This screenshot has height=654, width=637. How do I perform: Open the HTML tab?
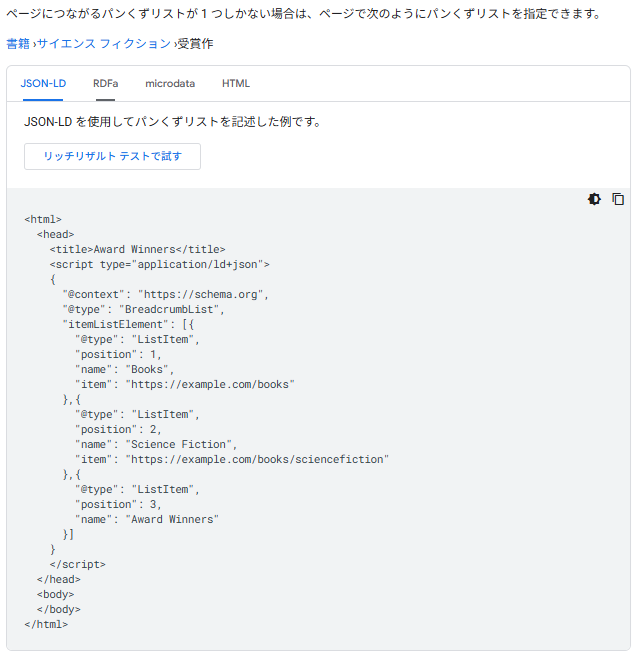coord(236,83)
